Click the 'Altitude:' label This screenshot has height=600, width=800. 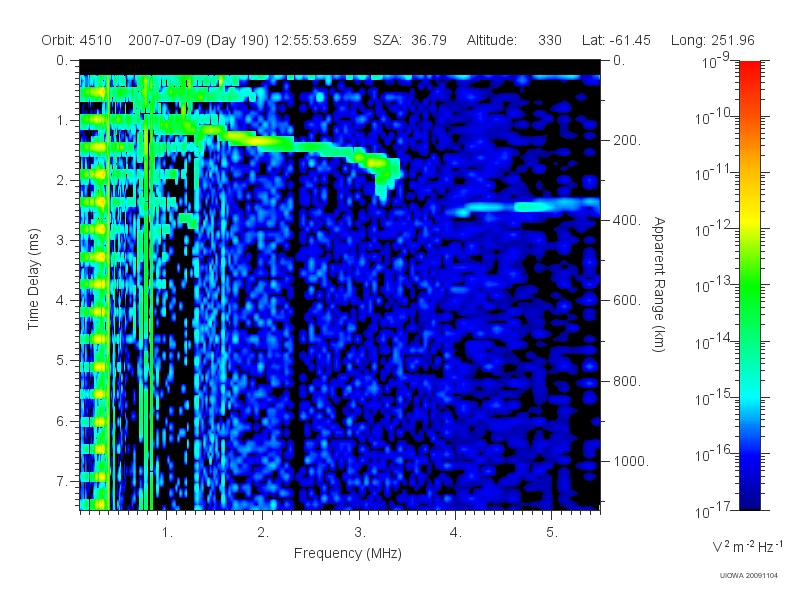click(x=492, y=40)
